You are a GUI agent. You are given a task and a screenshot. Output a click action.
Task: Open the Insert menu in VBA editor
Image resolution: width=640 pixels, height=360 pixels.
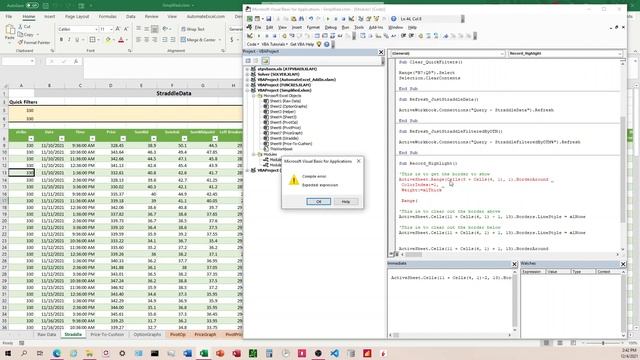297,27
